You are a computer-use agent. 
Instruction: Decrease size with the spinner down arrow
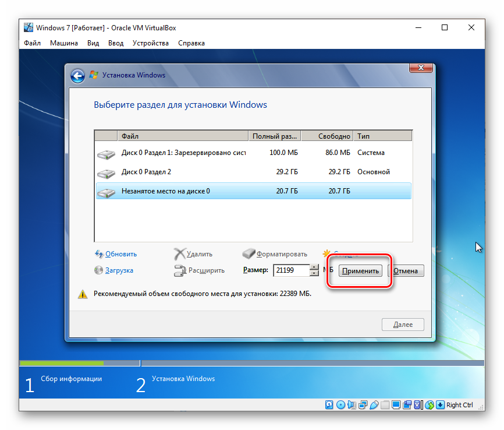(314, 273)
